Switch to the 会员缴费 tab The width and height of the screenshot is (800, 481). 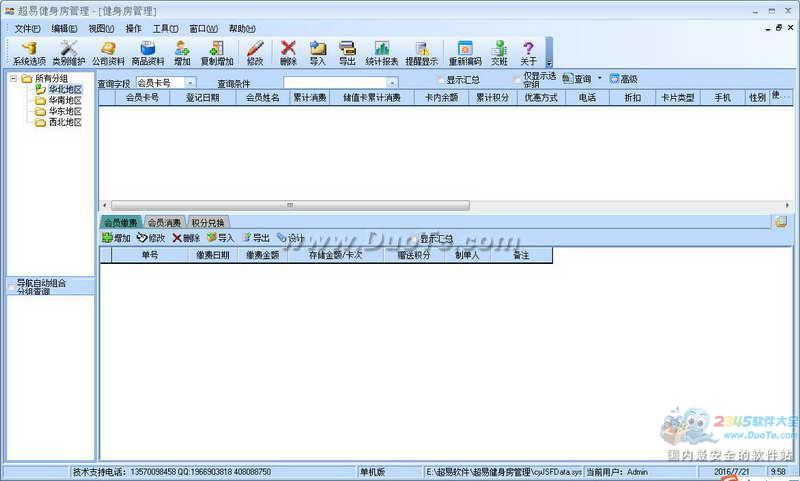(120, 222)
